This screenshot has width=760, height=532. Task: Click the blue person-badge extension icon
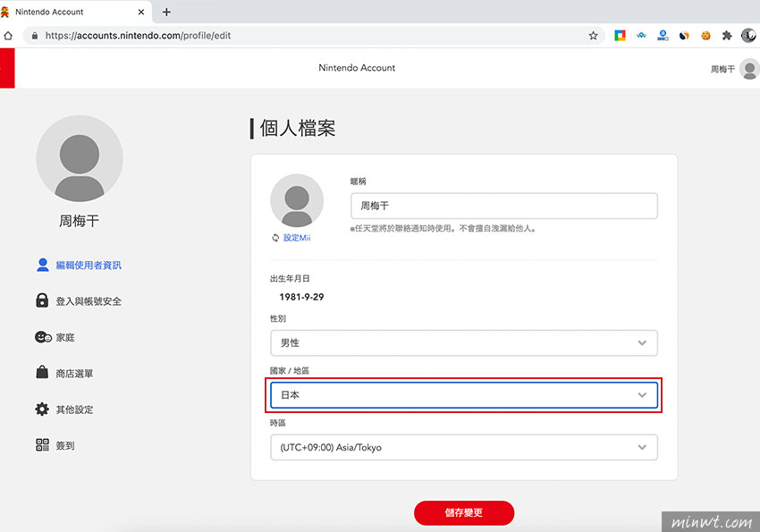pos(663,36)
